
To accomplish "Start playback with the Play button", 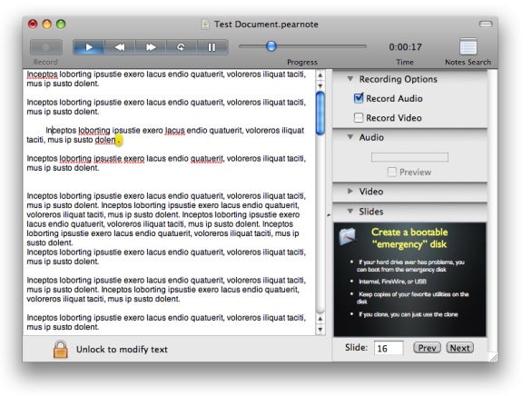I will tap(89, 47).
